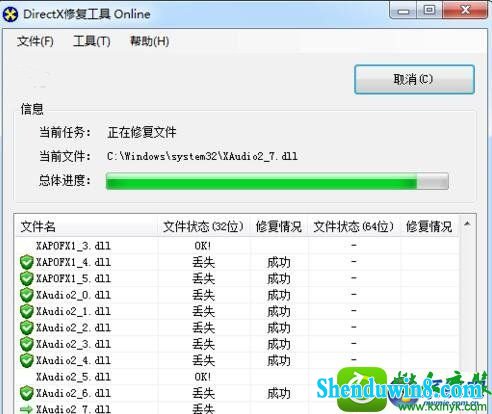Select the XAudio2_6.dll file name
492x414 pixels.
click(73, 393)
